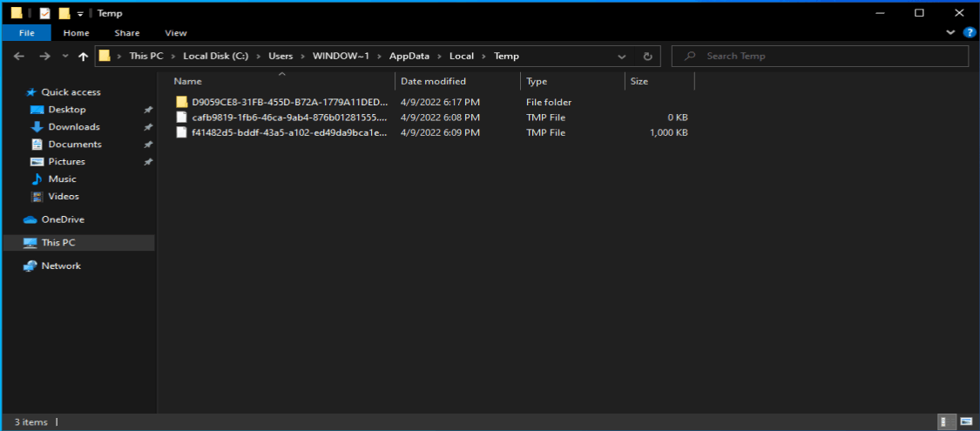Click the WINDOW~1 breadcrumb segment
Viewport: 980px width, 431px height.
click(341, 57)
